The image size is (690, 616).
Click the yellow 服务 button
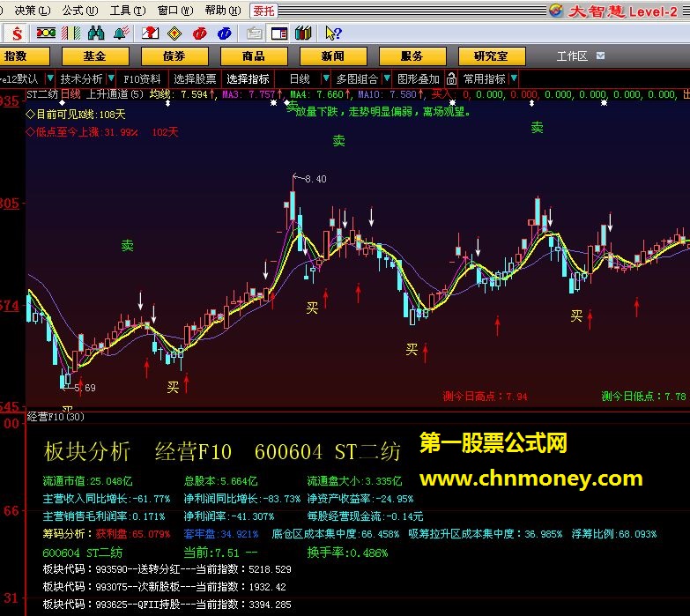coord(412,56)
